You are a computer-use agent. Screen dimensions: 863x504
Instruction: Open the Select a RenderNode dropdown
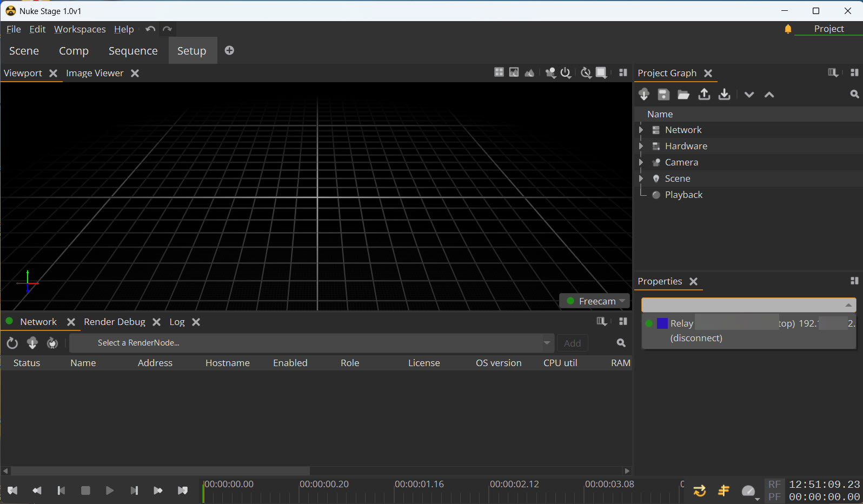311,343
